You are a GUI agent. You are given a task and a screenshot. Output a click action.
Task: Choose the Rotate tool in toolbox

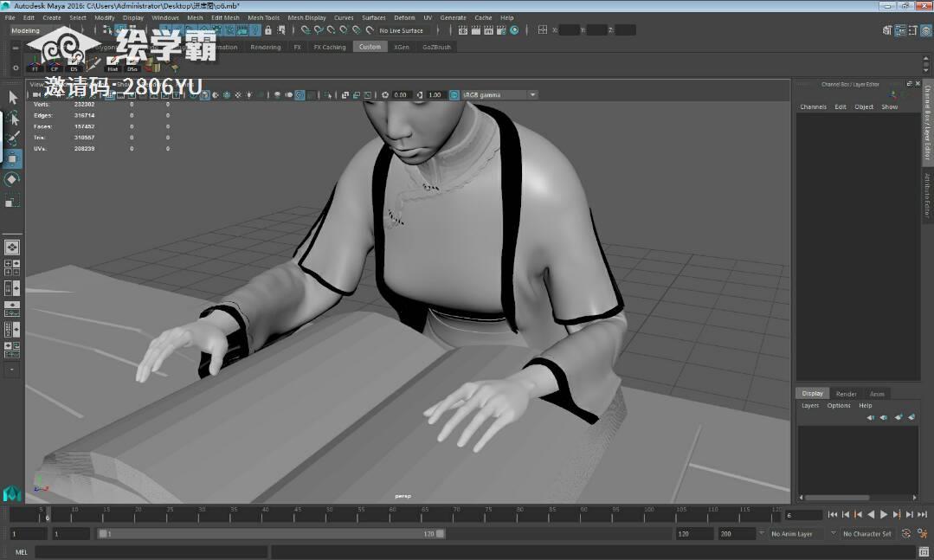coord(12,179)
